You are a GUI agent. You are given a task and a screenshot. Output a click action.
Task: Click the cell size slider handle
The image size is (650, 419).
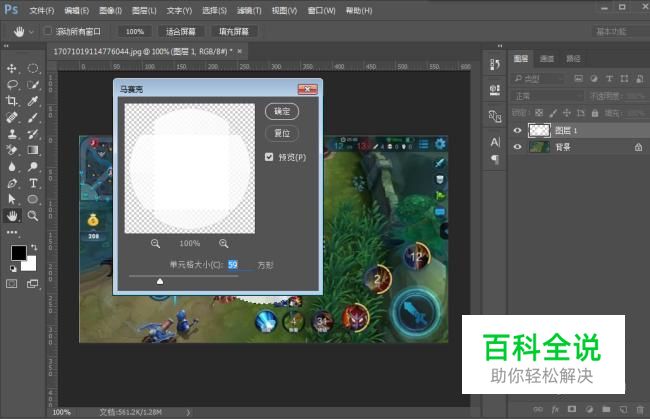coord(160,281)
